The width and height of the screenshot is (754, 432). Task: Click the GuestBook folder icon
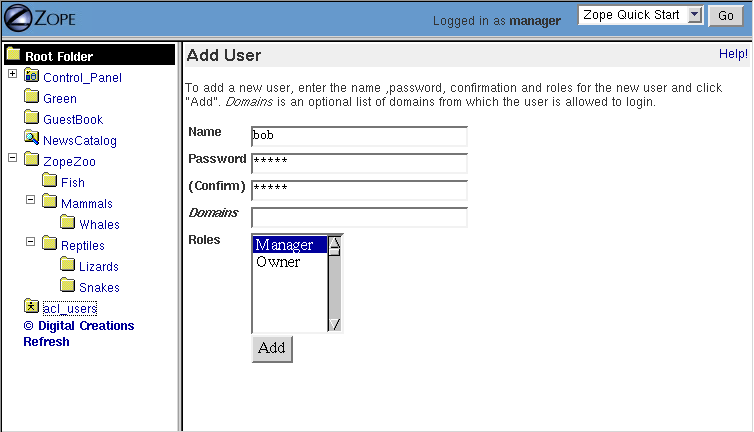tap(32, 118)
